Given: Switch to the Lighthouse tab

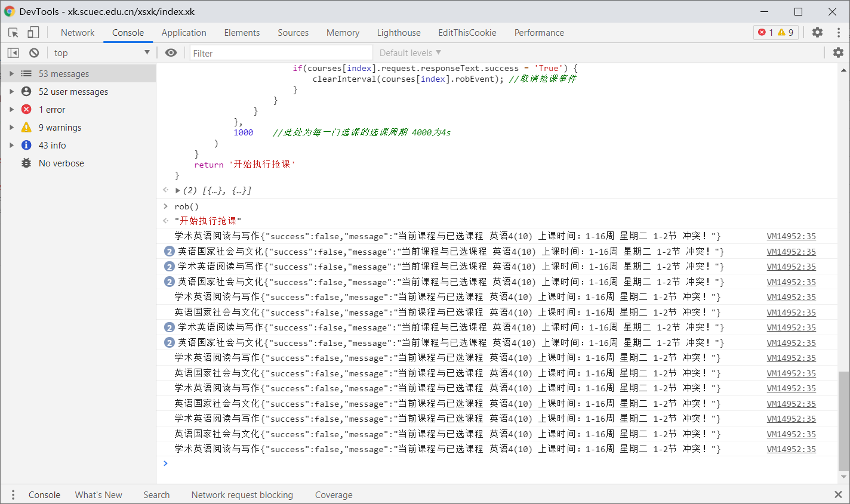Looking at the screenshot, I should click(399, 33).
